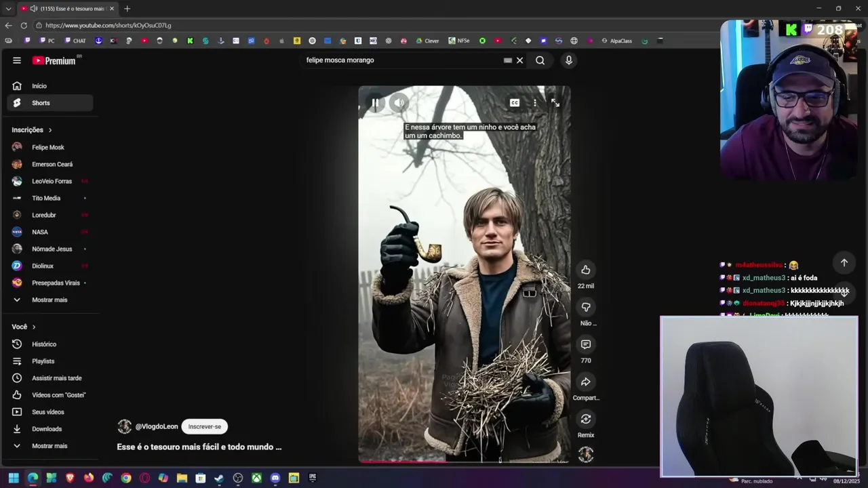Open Downloads in sidebar

50,429
